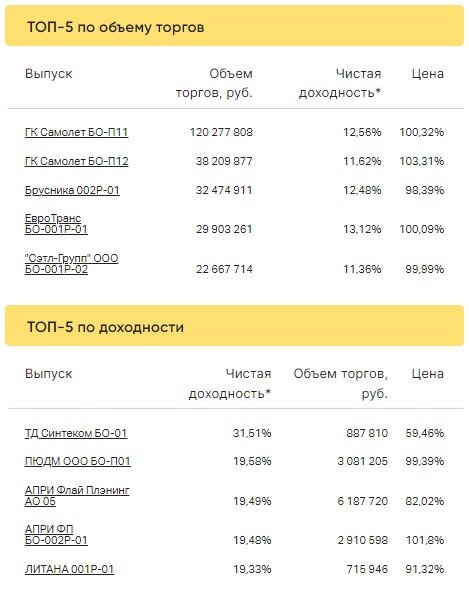Open ГК Самолет БО-П12 bond link

(x=77, y=161)
